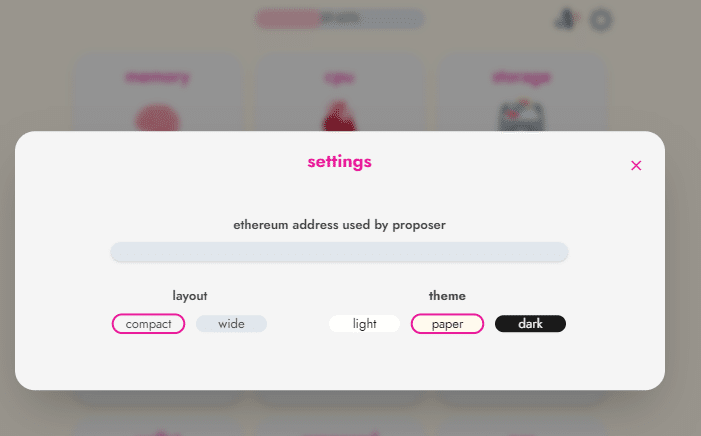Apply the dark theme
Image resolution: width=701 pixels, height=436 pixels.
click(x=530, y=324)
